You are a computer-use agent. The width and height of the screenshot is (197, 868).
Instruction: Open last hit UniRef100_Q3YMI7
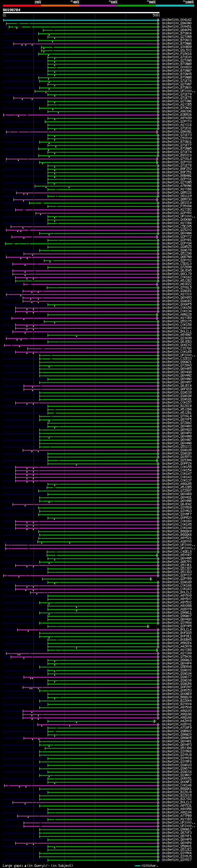(177, 860)
